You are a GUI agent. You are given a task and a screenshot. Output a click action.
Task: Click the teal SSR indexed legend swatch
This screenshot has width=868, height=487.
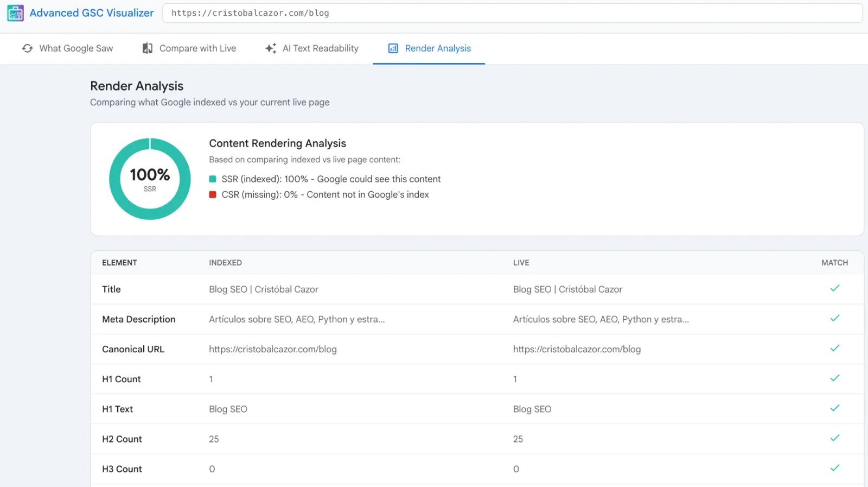point(213,179)
